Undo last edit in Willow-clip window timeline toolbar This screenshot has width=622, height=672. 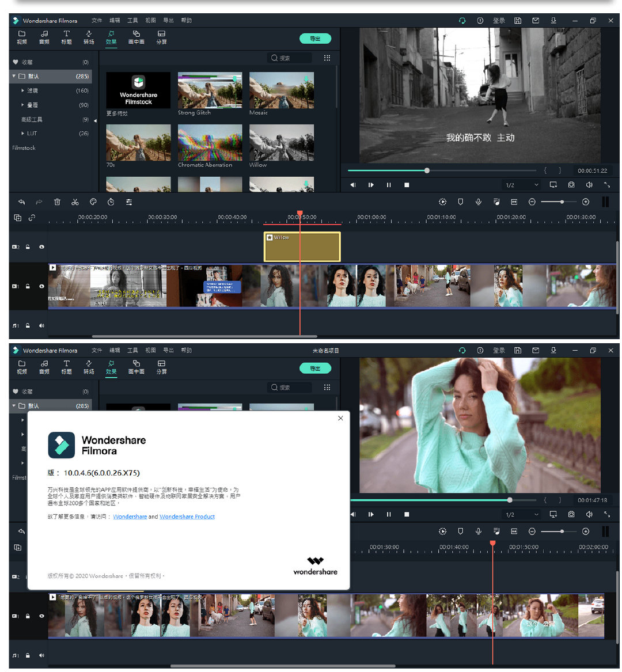tap(21, 202)
